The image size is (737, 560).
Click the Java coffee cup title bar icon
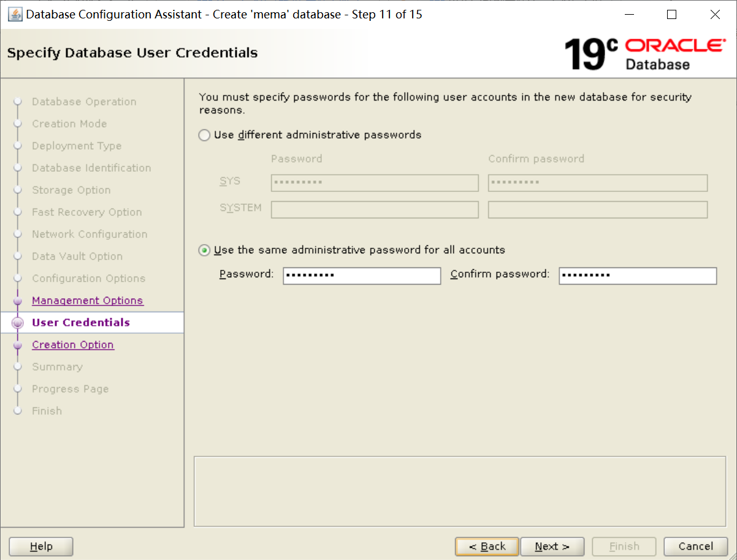coord(15,13)
